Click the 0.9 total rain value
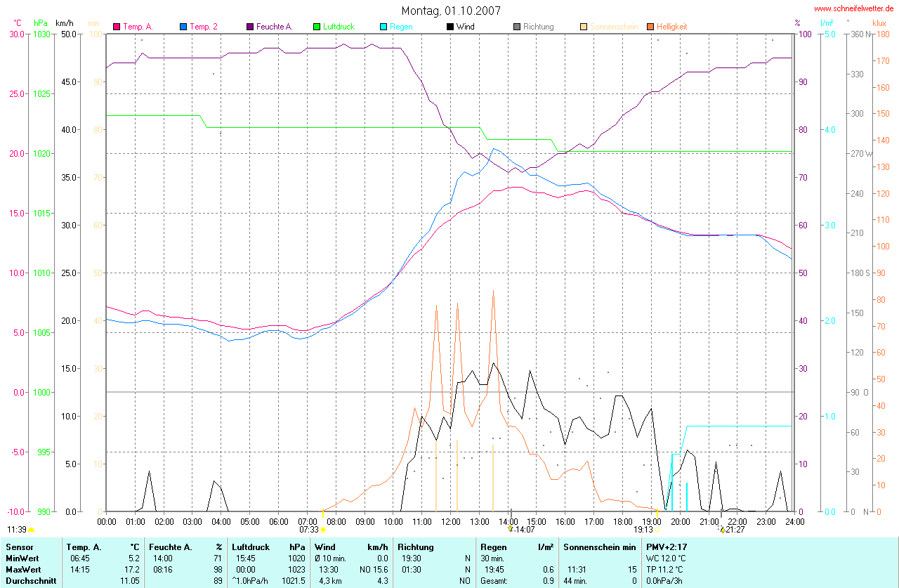Image resolution: width=899 pixels, height=588 pixels. coord(548,581)
